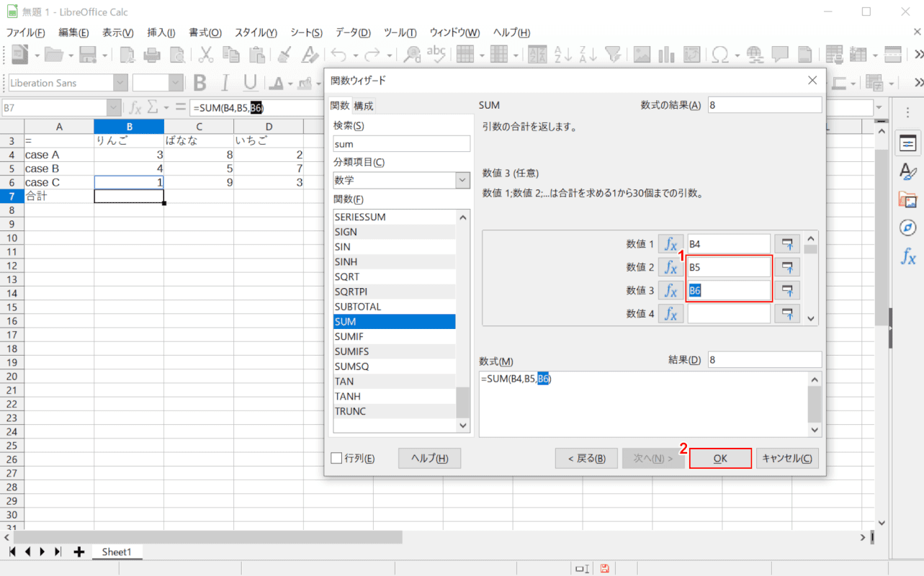Open the sidebar Functions fx icon

coord(908,256)
